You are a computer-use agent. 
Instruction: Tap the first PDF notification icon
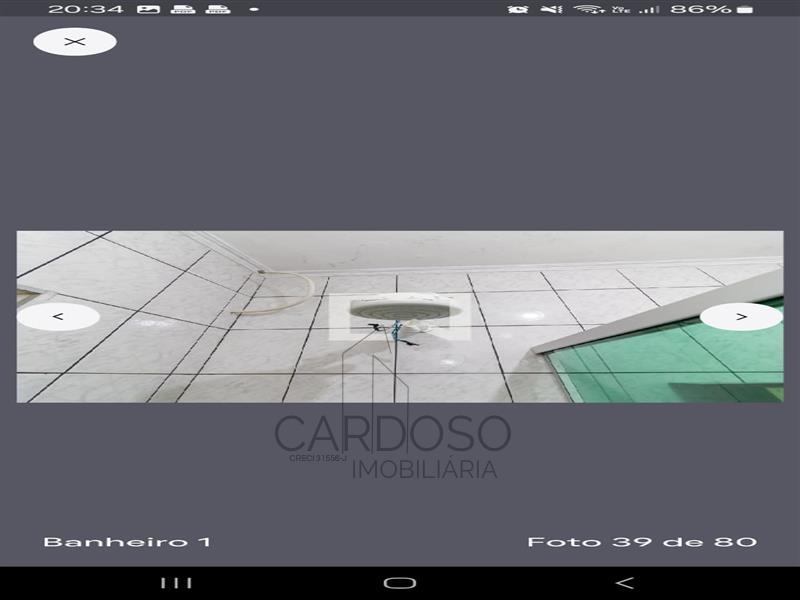click(x=182, y=9)
